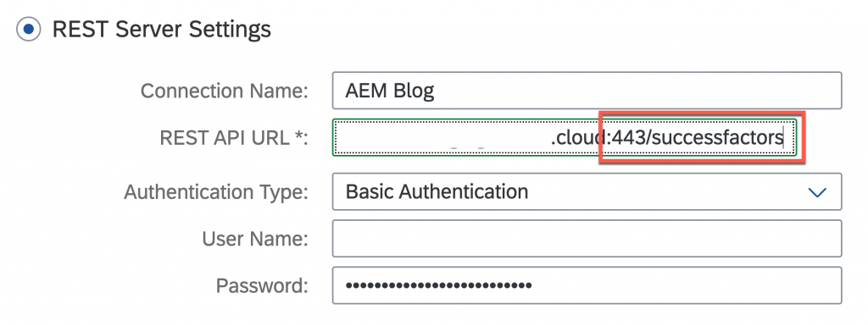Click inside the REST API URL field

565,137
